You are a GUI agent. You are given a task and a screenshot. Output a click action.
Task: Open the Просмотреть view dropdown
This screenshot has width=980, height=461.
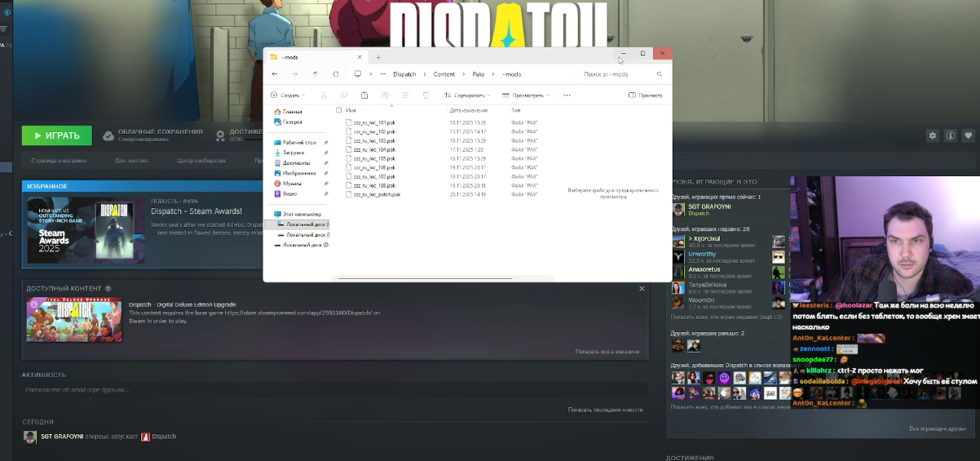pyautogui.click(x=526, y=95)
